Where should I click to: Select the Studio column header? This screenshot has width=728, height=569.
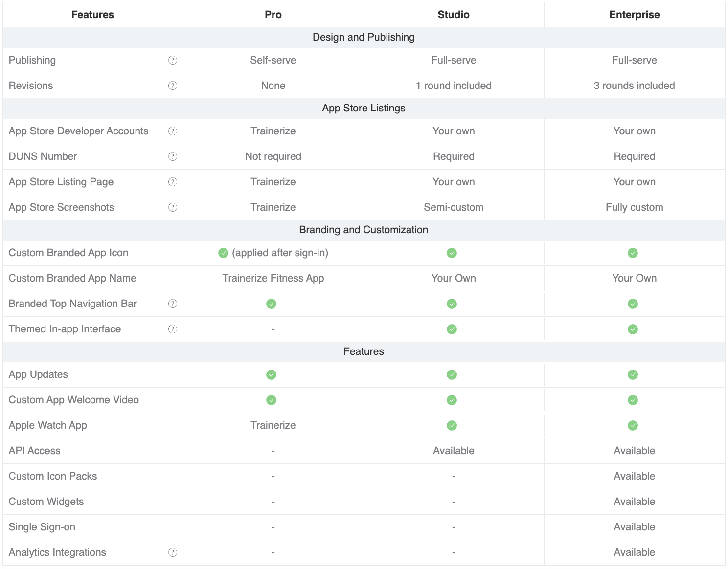coord(454,15)
